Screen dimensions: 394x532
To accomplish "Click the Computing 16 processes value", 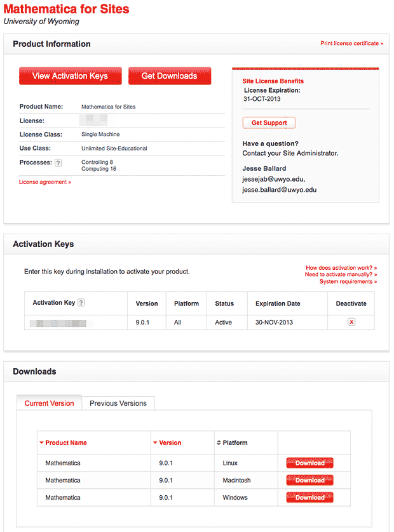I will (x=99, y=169).
